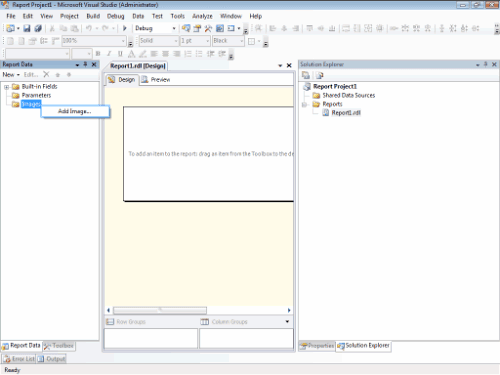The height and width of the screenshot is (375, 500).
Task: Click the Save icon in the toolbar
Action: pos(27,28)
